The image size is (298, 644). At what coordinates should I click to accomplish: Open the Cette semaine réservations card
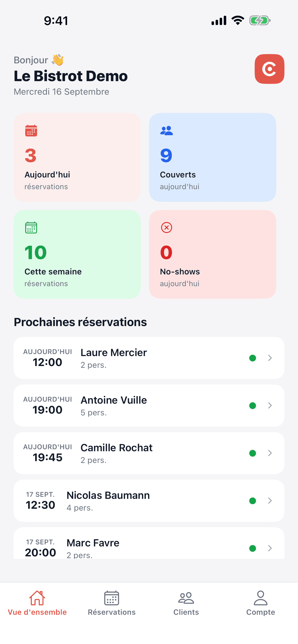tap(77, 254)
